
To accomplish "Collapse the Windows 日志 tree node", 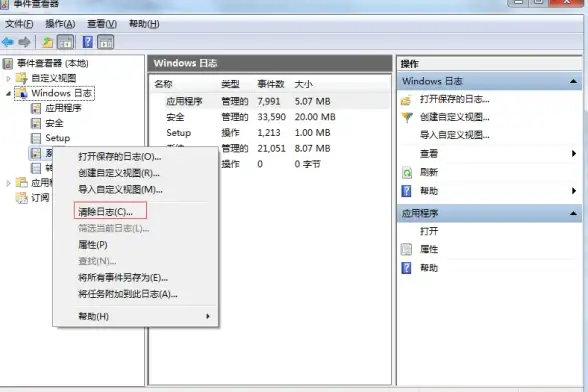I will pos(8,93).
